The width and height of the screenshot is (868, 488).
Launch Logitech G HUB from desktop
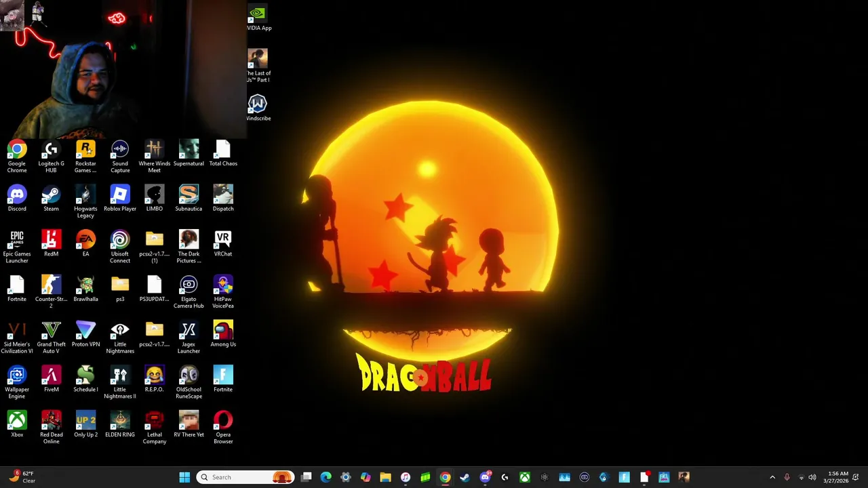coord(51,157)
